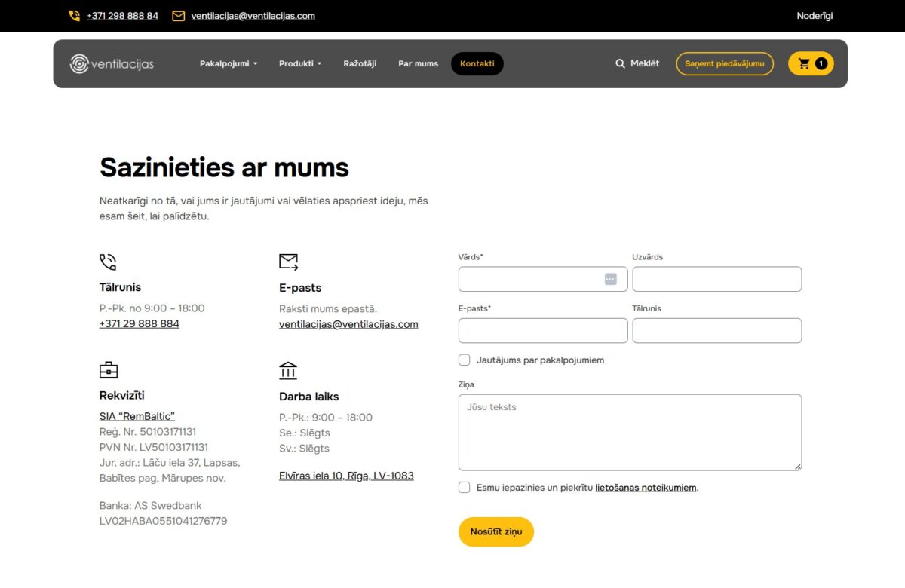Check the terms of use agreement checkbox
The width and height of the screenshot is (905, 588).
click(x=465, y=488)
